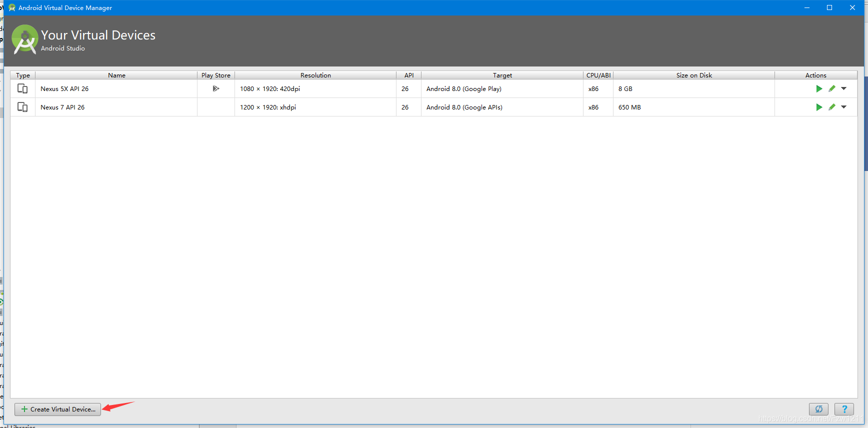Sort devices by Type column
Viewport: 868px width, 428px height.
[x=23, y=75]
